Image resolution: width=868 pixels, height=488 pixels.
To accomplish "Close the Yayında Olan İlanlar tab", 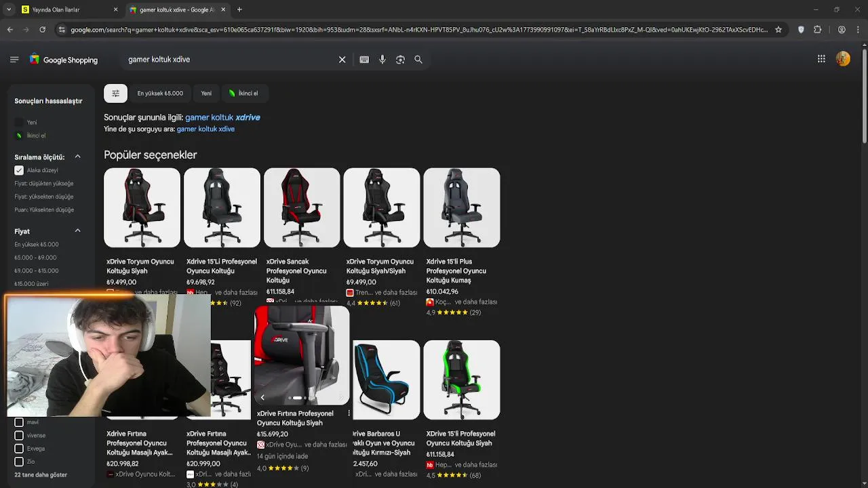I will tap(115, 9).
